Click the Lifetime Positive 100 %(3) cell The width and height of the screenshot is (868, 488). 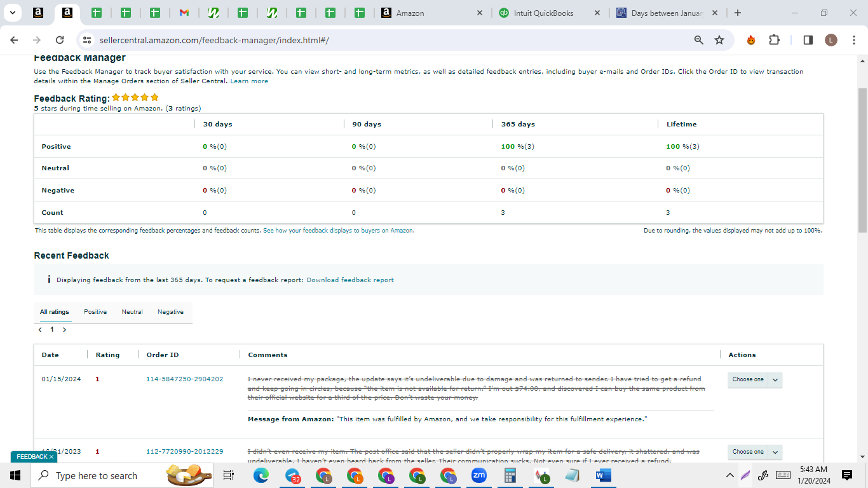pyautogui.click(x=682, y=146)
